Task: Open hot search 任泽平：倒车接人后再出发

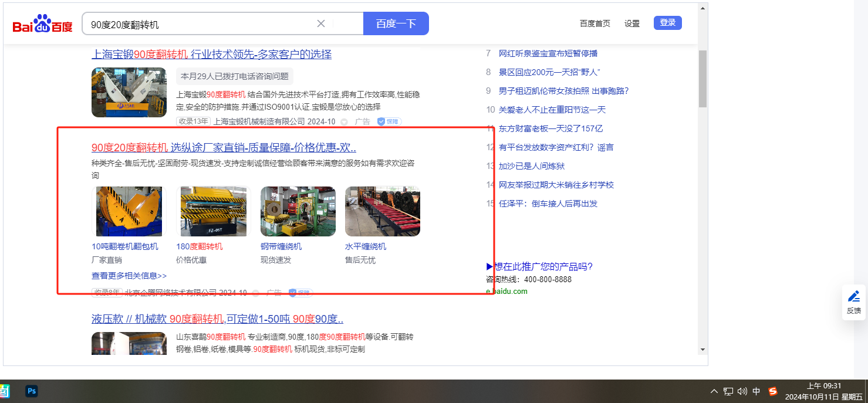Action: [548, 204]
